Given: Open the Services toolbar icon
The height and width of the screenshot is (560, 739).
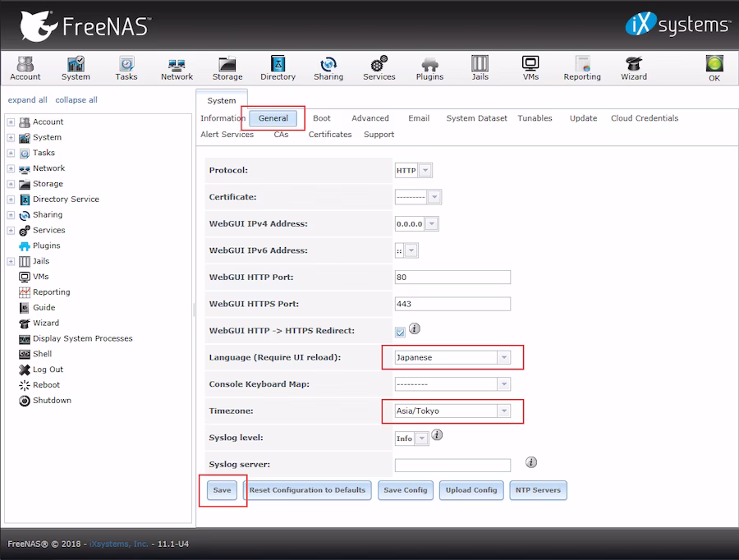Looking at the screenshot, I should [379, 68].
